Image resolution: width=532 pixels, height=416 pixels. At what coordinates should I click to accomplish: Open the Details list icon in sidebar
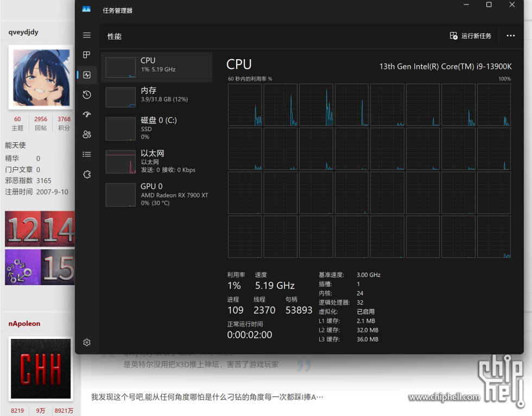tap(87, 154)
